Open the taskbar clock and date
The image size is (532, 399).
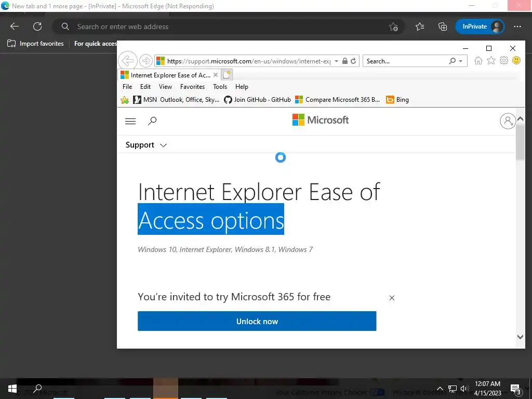487,389
